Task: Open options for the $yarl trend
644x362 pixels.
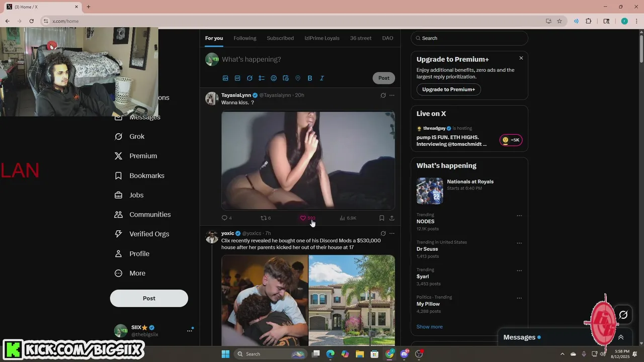Action: (x=519, y=270)
